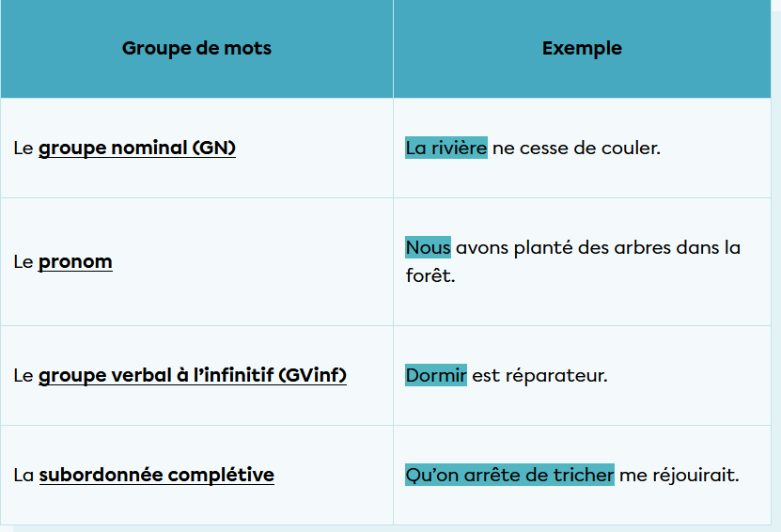781x532 pixels.
Task: Visit the "subordonnée complétive" link
Action: (x=156, y=475)
